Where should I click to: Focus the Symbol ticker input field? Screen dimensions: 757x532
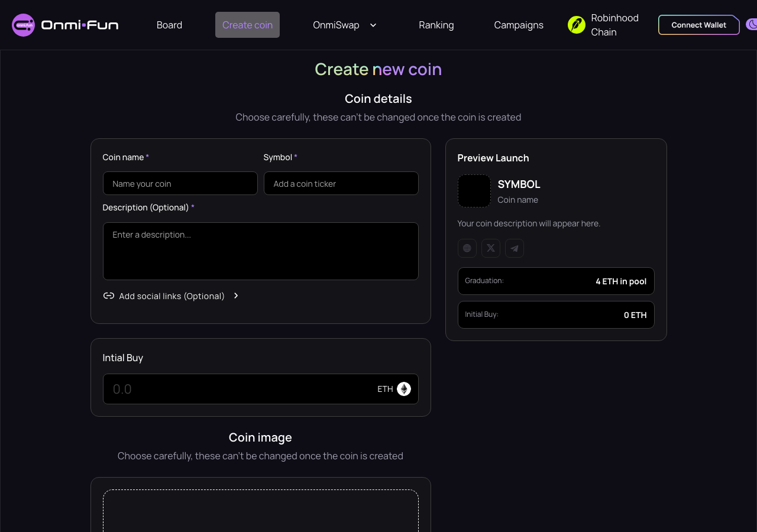(x=341, y=183)
